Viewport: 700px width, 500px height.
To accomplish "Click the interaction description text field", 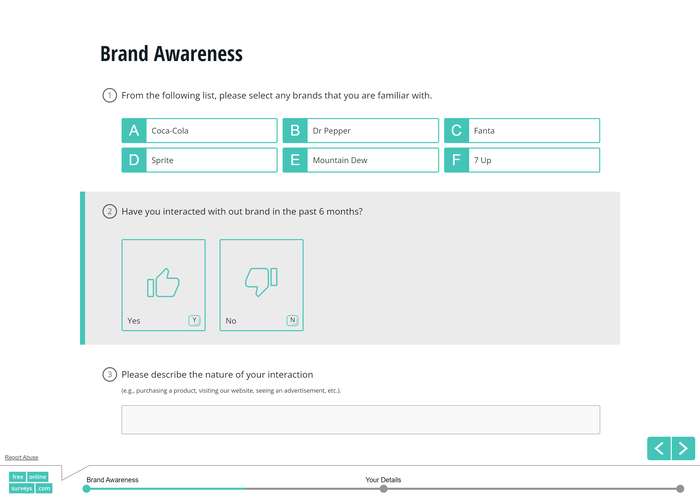I will coord(360,419).
